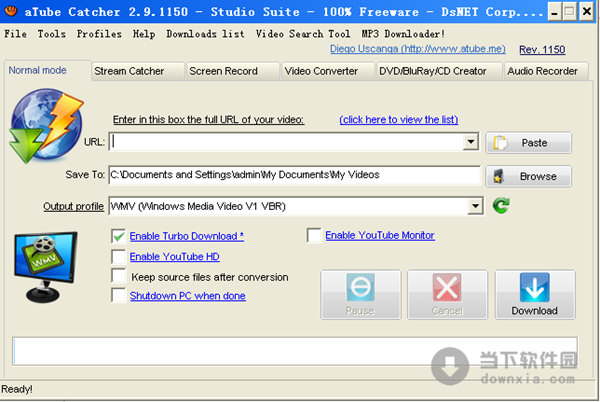This screenshot has width=600, height=402.
Task: Open the Diego Uscanga atube.me link
Action: tap(417, 49)
